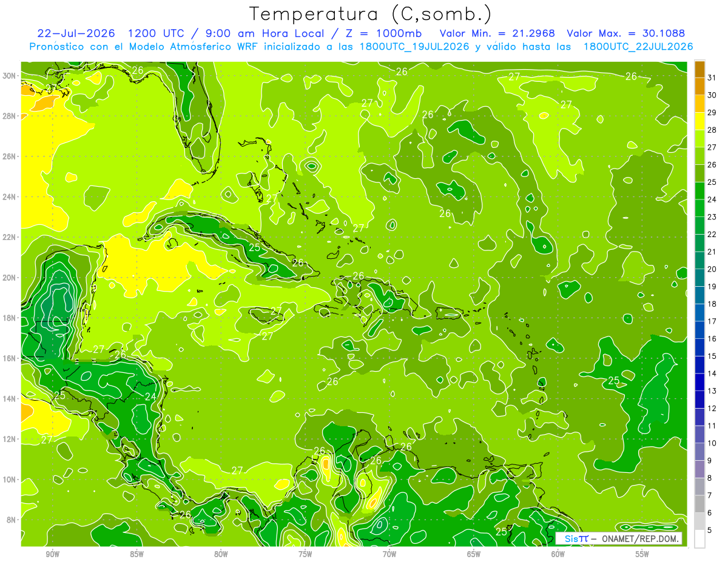This screenshot has width=728, height=562.
Task: Click 'Valor Min. = 21.2968' value
Action: (x=499, y=33)
